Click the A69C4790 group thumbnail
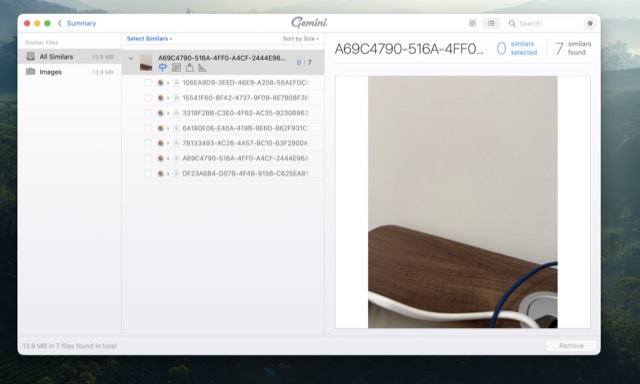This screenshot has width=640, height=384. tap(146, 62)
